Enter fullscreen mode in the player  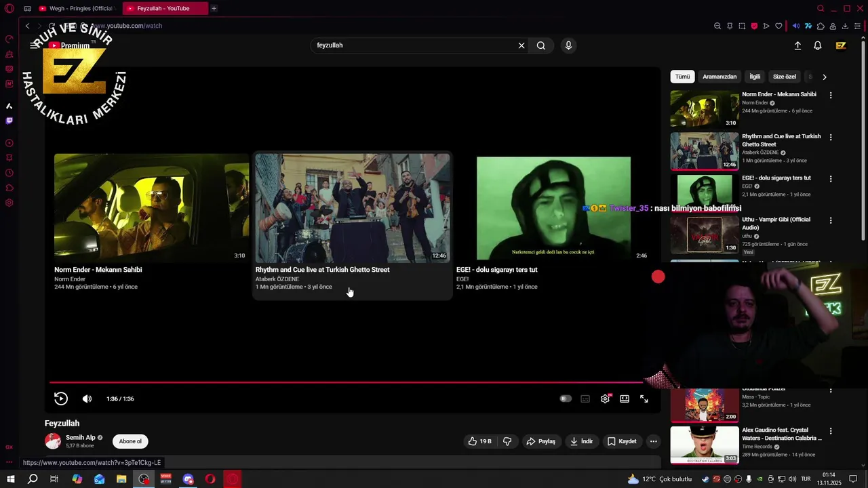pyautogui.click(x=644, y=399)
